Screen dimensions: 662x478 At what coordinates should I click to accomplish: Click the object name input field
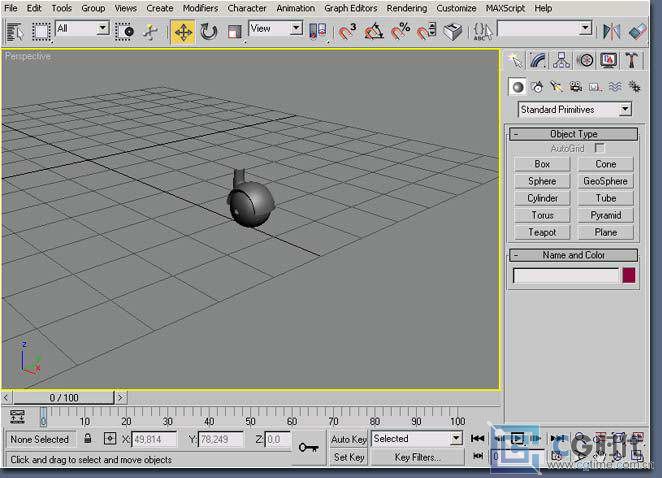(x=566, y=275)
